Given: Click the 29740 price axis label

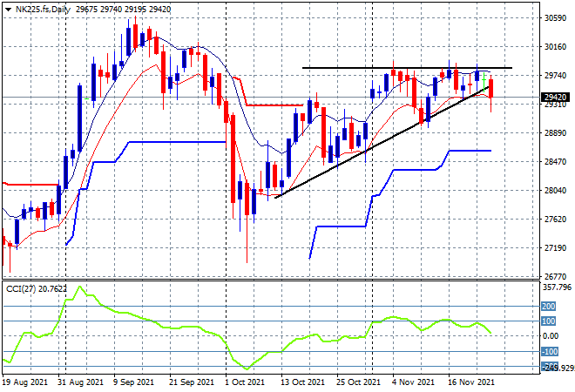Looking at the screenshot, I should pos(555,75).
